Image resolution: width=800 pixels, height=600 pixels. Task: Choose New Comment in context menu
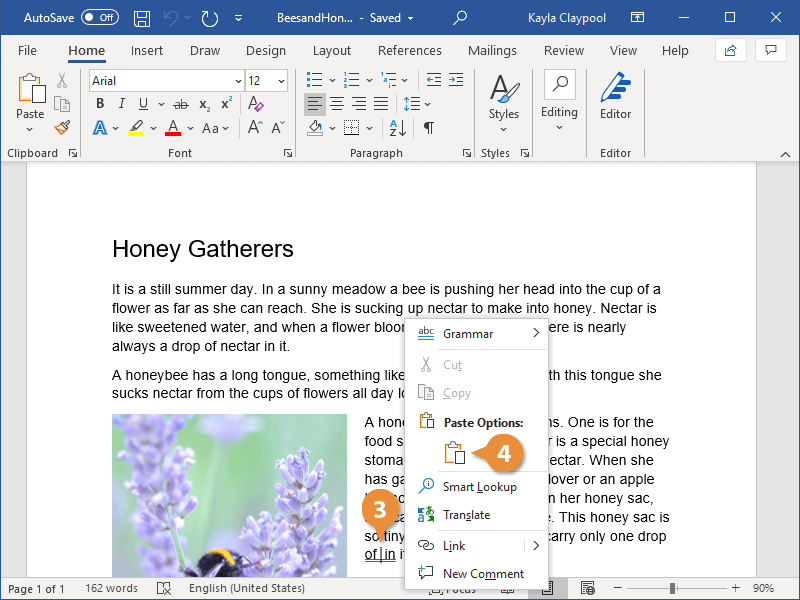[482, 573]
